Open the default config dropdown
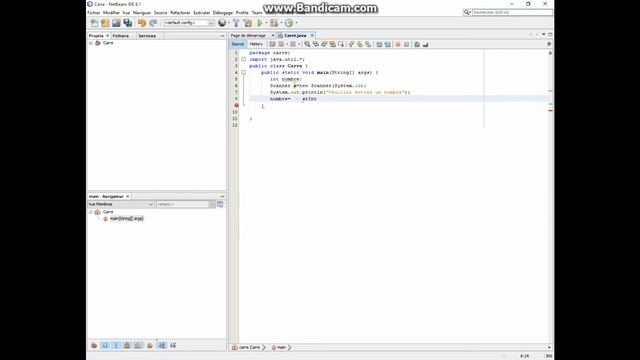Screen dimensions: 640x360 click(189, 23)
